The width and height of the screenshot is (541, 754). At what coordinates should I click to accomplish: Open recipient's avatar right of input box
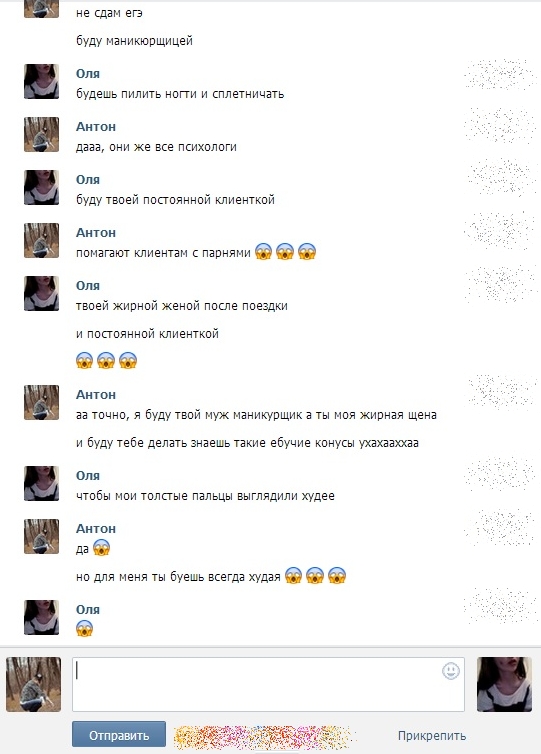coord(504,684)
